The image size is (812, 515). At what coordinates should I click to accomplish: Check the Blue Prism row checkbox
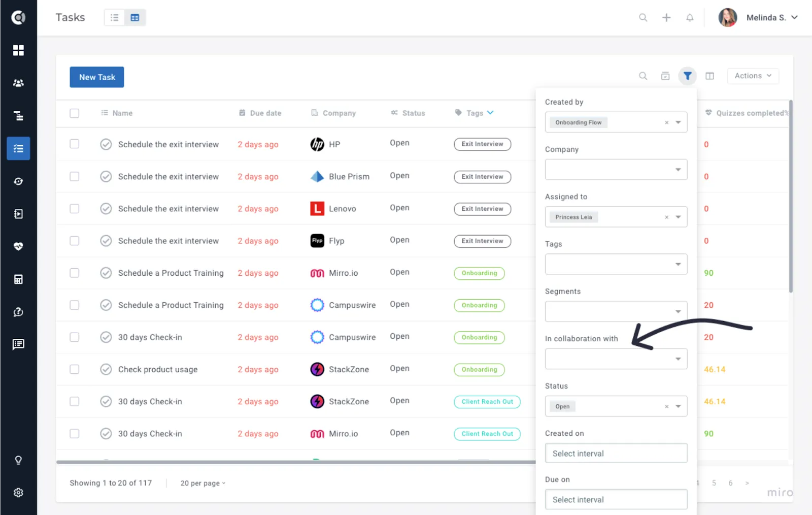(x=75, y=176)
